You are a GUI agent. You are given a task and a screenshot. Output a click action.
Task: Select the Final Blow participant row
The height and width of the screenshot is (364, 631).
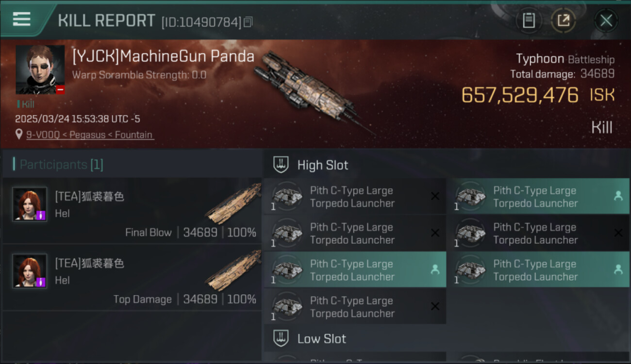point(132,211)
